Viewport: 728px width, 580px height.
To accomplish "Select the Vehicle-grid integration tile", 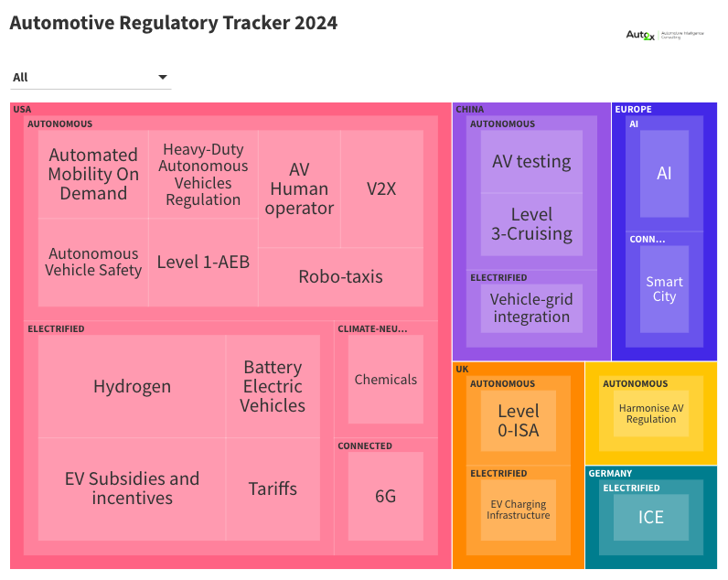I will pos(531,308).
